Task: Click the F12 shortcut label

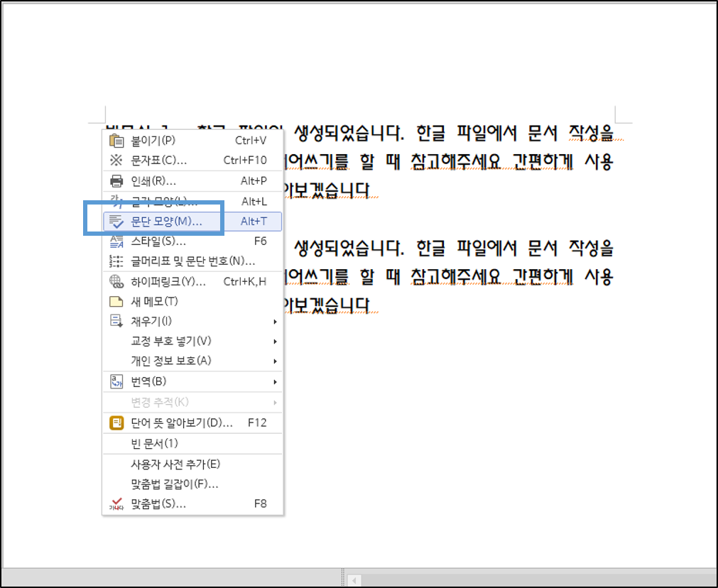Action: tap(257, 423)
